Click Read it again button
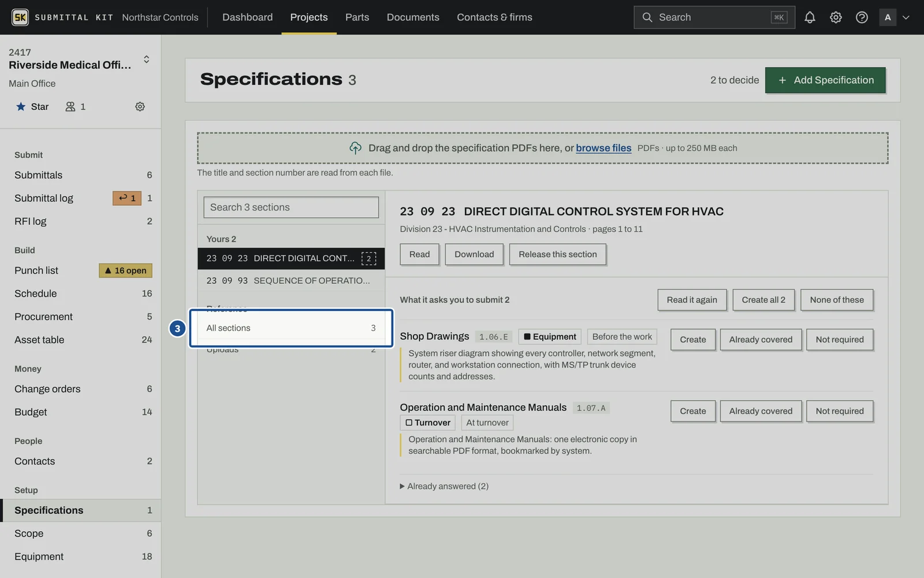The width and height of the screenshot is (924, 578). [692, 300]
